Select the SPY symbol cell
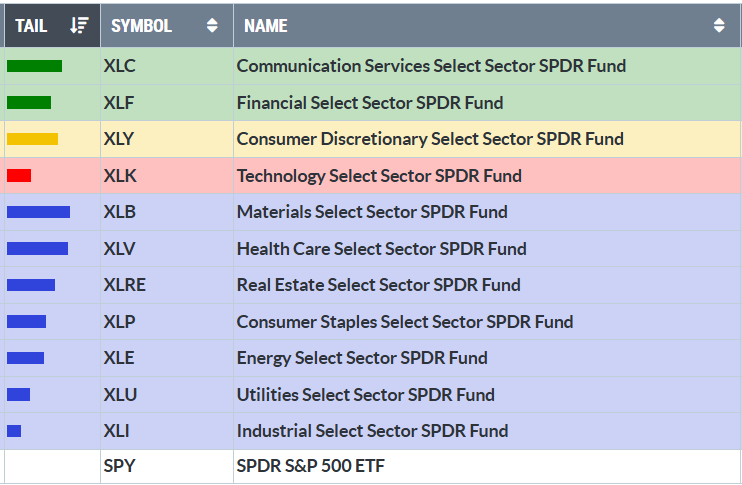The height and width of the screenshot is (485, 742). click(x=119, y=466)
